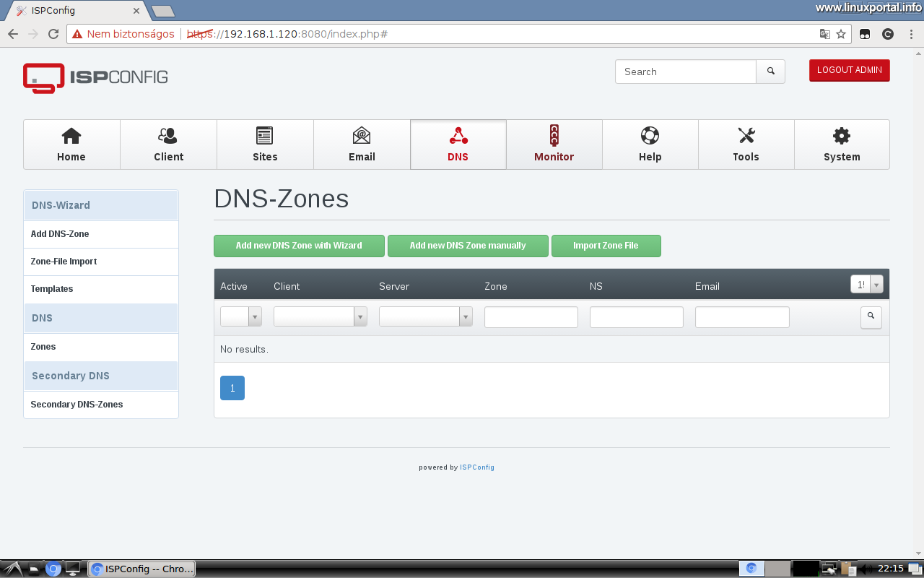Click the round C extension icon

(889, 34)
